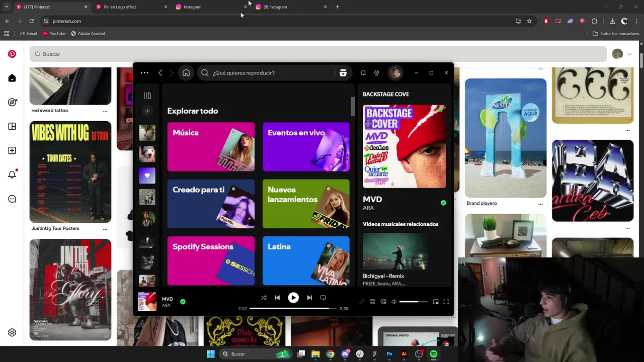Open Spotify home via house icon
This screenshot has width=644, height=362.
[186, 73]
